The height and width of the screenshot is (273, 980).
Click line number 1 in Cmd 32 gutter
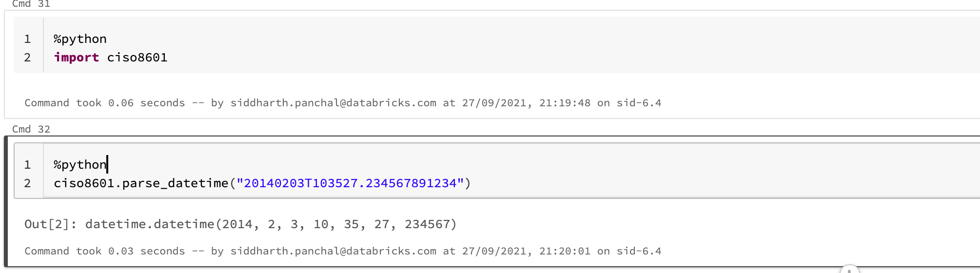tap(27, 165)
